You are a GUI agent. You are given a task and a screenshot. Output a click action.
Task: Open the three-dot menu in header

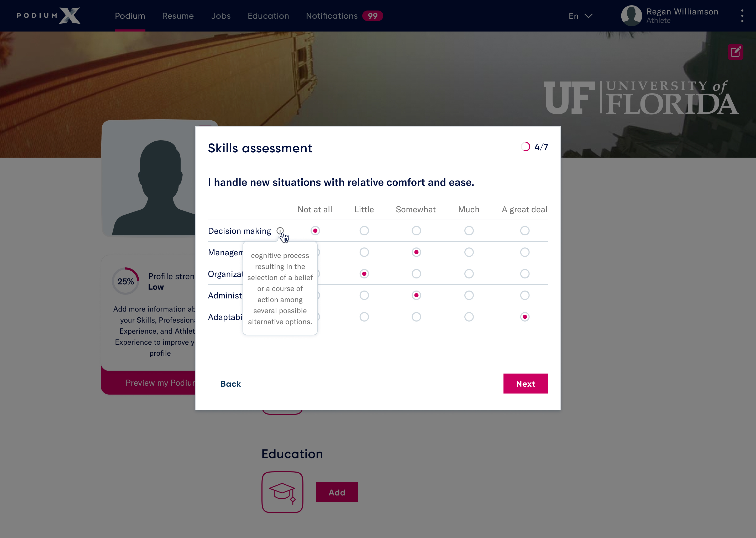point(742,16)
